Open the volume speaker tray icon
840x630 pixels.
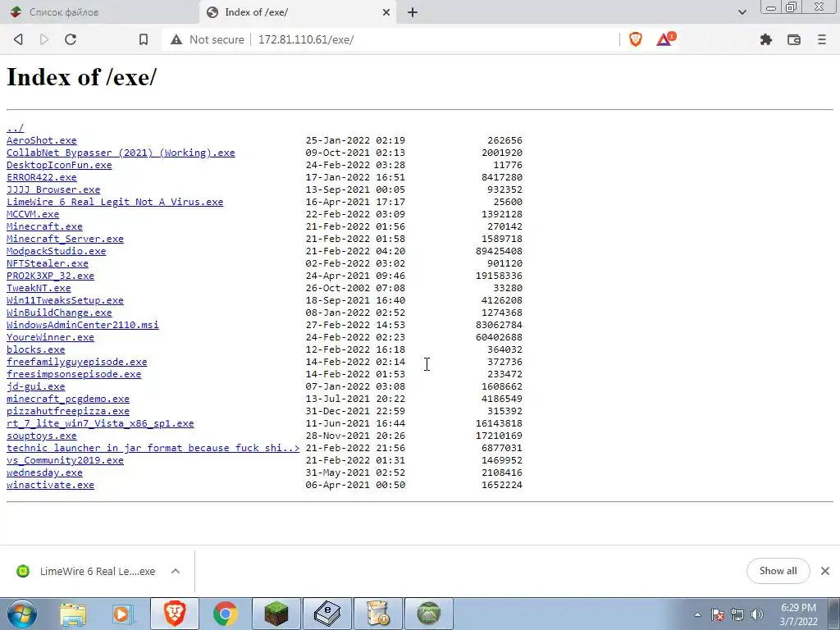757,614
